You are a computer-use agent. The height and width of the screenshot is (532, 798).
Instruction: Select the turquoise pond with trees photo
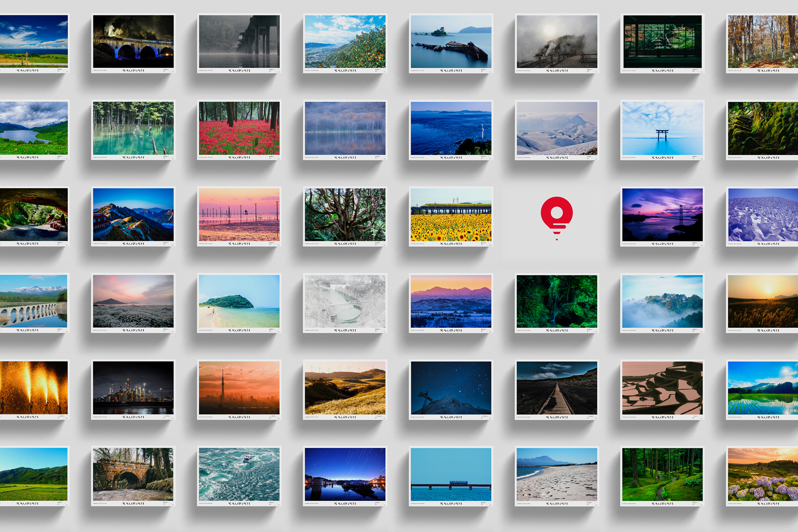pyautogui.click(x=133, y=128)
